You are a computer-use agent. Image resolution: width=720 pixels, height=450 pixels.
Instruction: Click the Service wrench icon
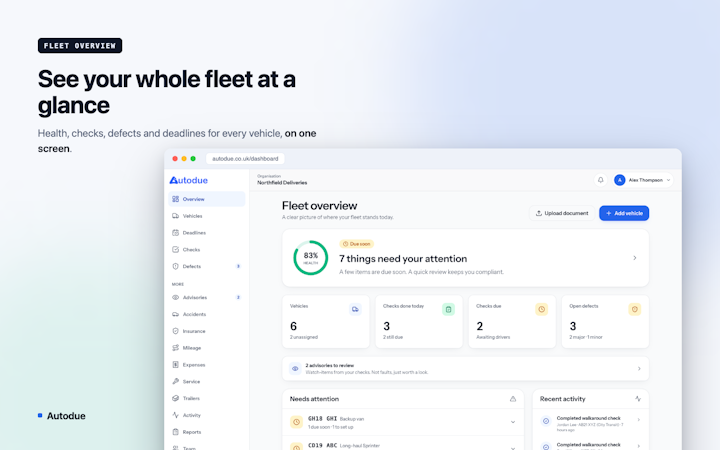coord(175,382)
